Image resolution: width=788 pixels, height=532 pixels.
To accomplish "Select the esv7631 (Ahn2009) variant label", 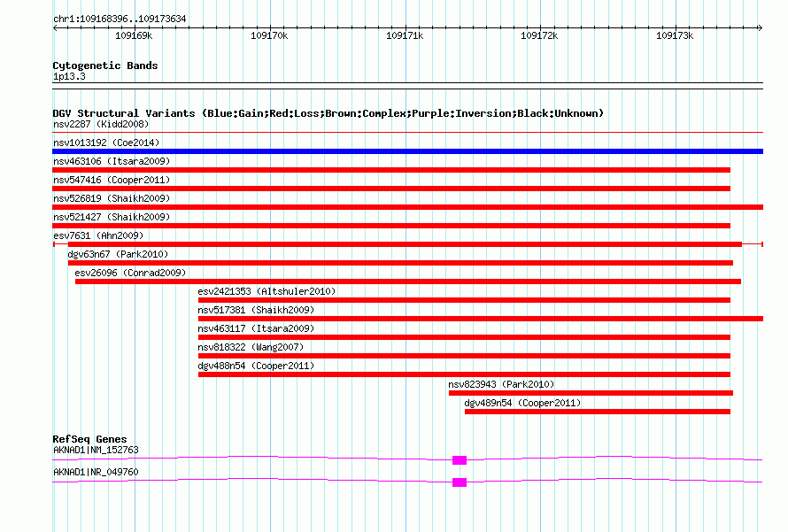I will pyautogui.click(x=97, y=236).
